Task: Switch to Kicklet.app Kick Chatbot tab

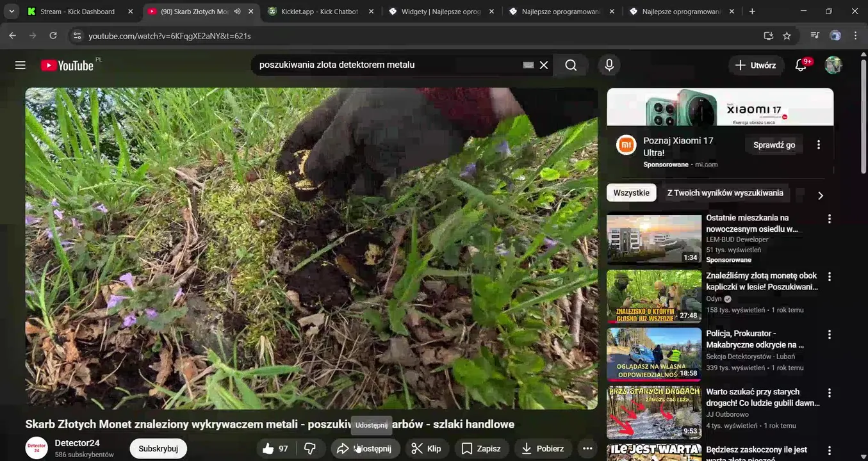Action: (320, 12)
